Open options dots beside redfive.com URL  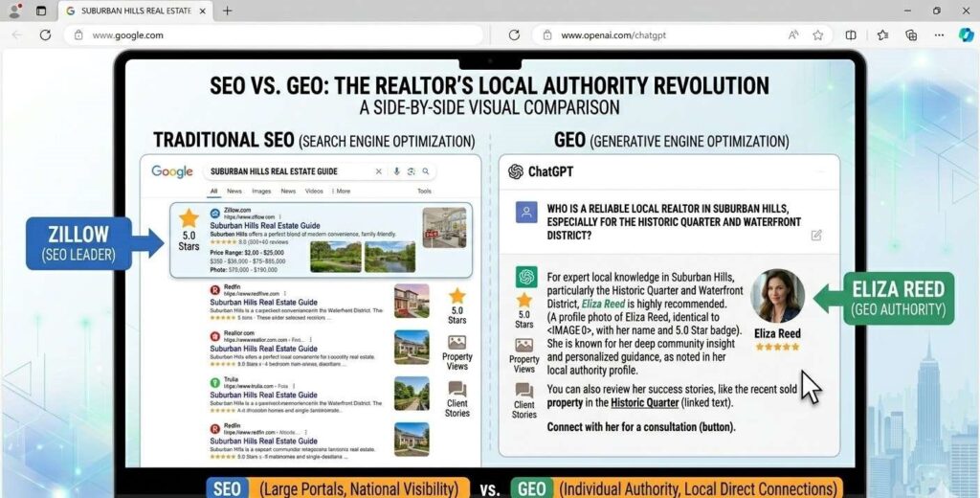click(285, 293)
